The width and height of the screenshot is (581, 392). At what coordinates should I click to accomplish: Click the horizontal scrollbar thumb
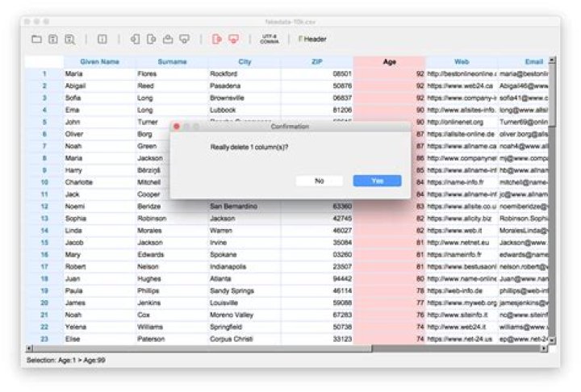[203, 348]
